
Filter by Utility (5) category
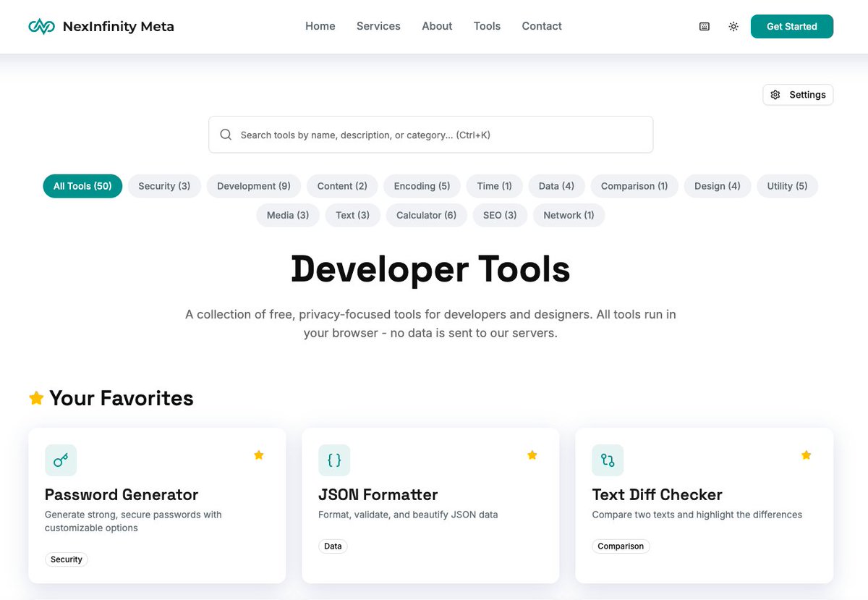tap(787, 186)
